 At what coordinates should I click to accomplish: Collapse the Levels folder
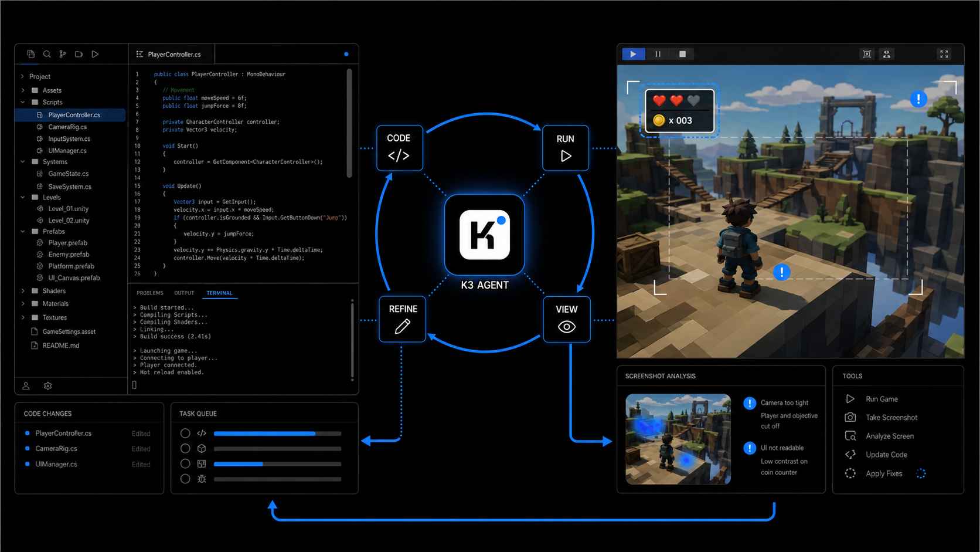[x=22, y=198]
